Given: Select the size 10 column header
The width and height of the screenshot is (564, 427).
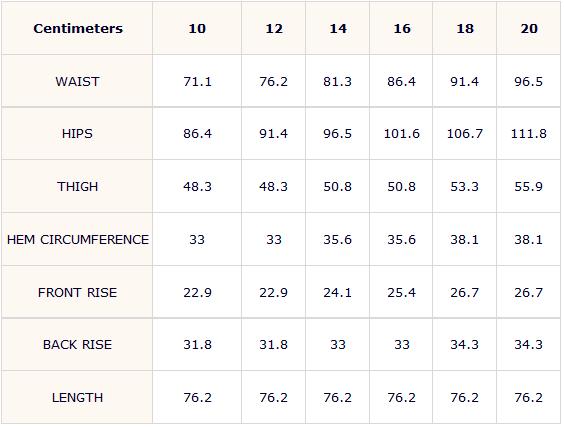Looking at the screenshot, I should click(197, 28).
